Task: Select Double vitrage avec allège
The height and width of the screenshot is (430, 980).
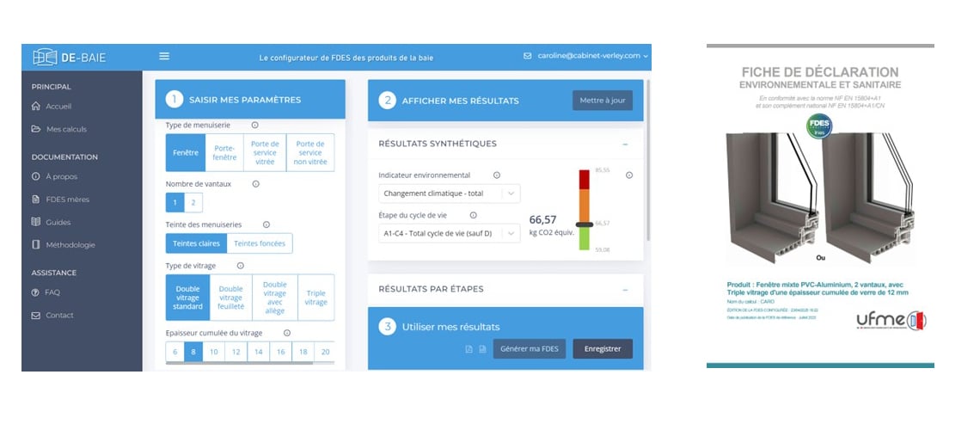Action: click(x=275, y=298)
